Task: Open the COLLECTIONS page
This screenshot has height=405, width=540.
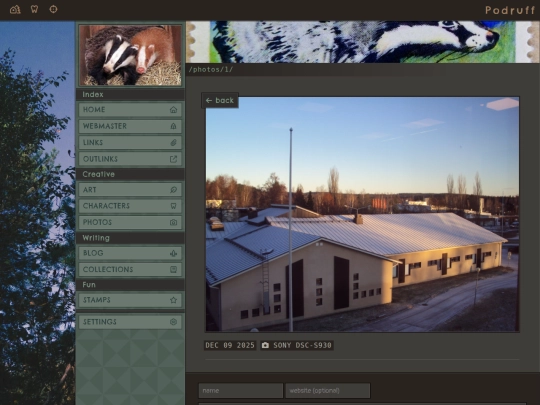Action: click(130, 270)
